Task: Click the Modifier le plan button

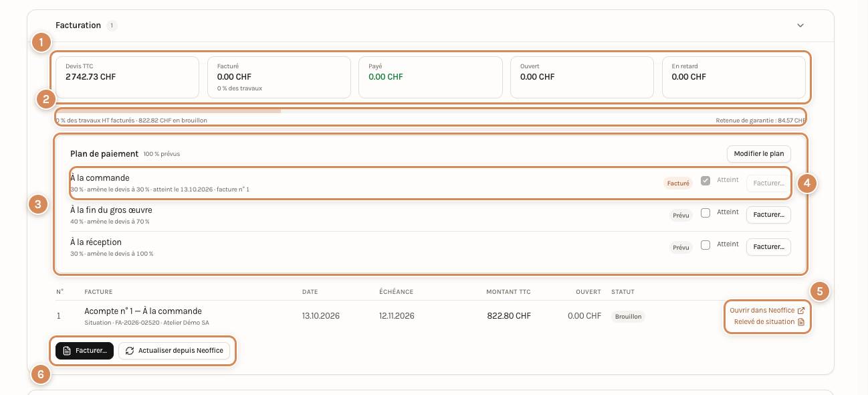Action: click(759, 154)
